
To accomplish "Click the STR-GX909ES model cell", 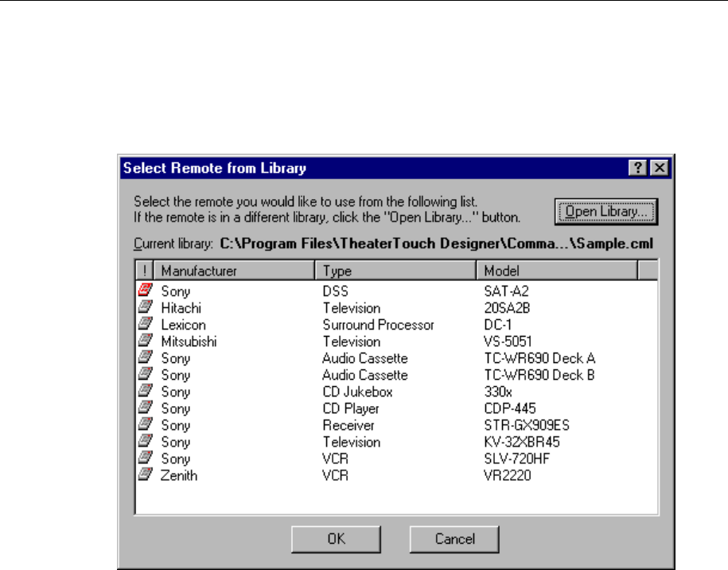I will 527,425.
